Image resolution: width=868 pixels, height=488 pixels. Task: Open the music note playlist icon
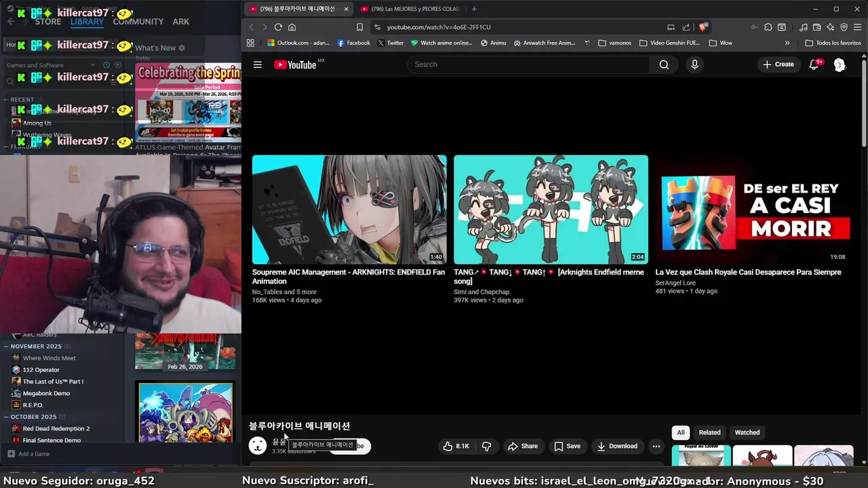coord(804,27)
